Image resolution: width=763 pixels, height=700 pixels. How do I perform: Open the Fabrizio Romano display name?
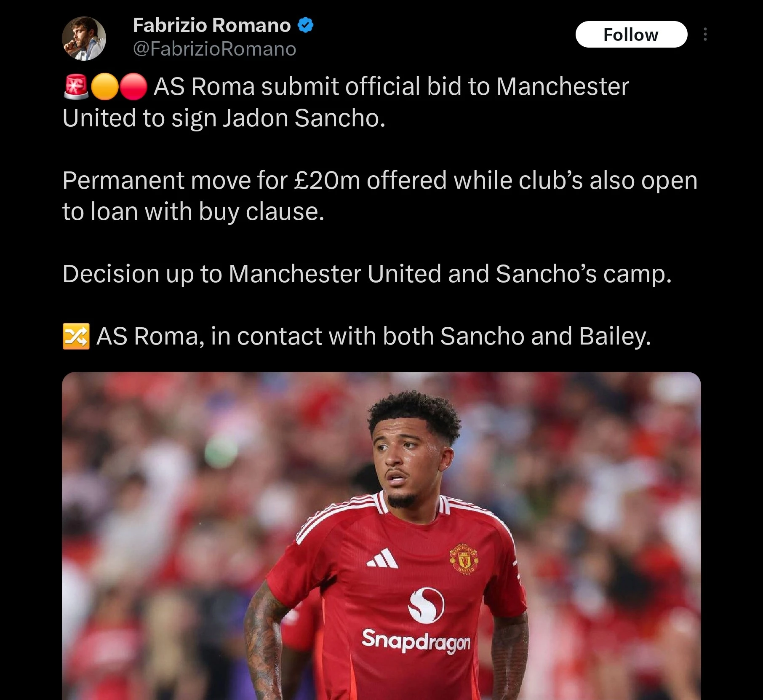(212, 25)
